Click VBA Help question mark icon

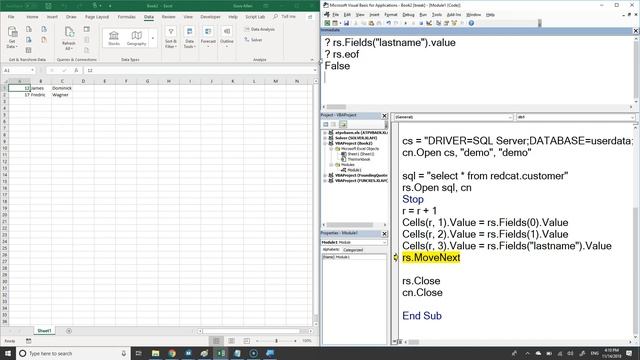[471, 23]
